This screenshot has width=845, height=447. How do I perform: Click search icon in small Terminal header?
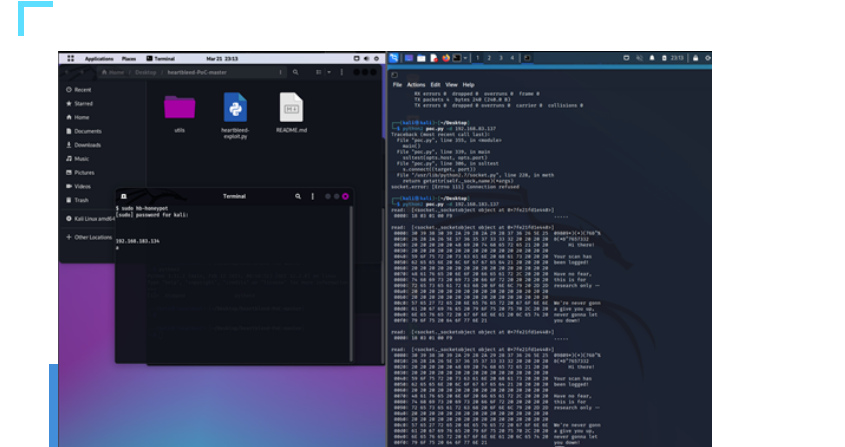coord(298,196)
